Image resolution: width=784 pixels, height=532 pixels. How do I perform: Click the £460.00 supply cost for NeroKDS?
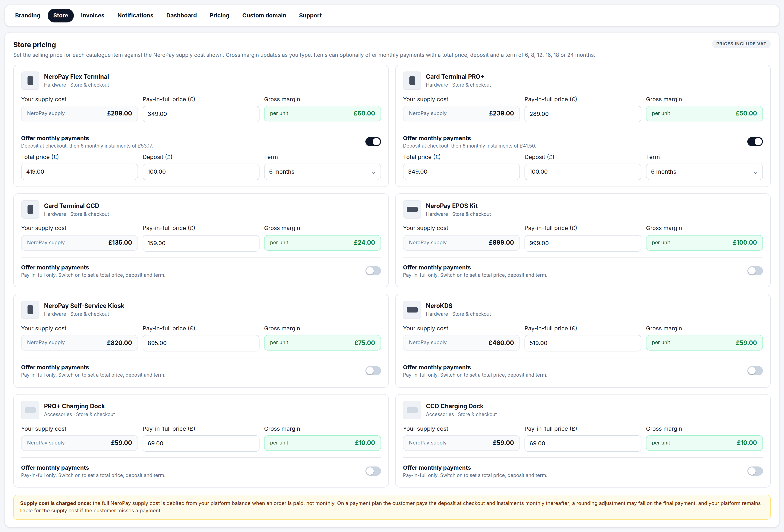click(501, 343)
